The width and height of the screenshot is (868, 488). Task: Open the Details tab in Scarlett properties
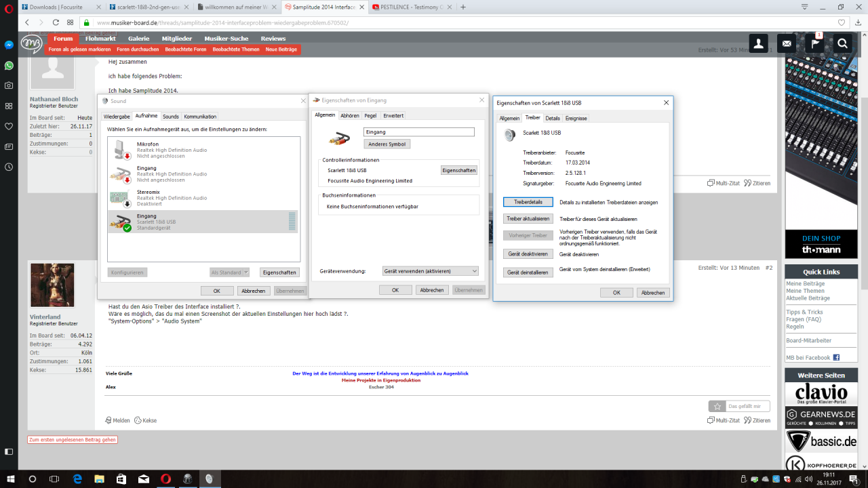[x=553, y=118]
